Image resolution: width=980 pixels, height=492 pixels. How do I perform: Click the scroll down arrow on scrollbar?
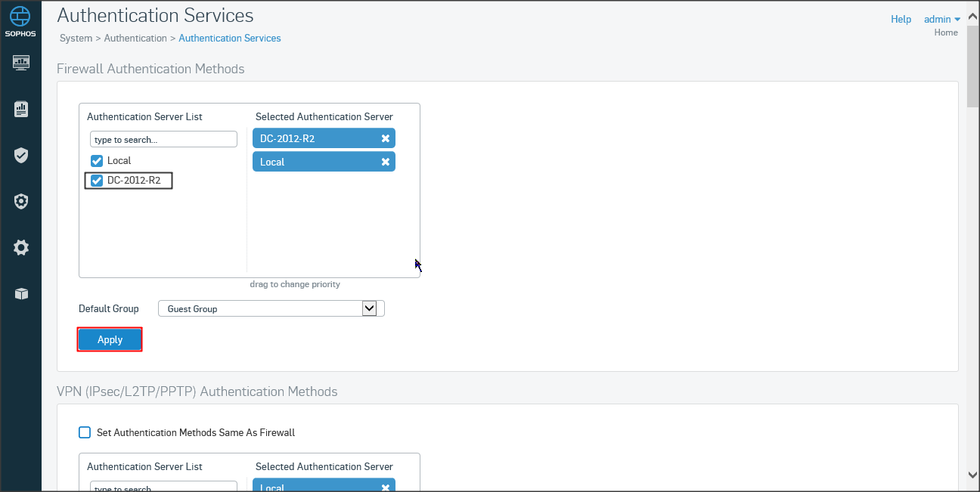pyautogui.click(x=972, y=475)
